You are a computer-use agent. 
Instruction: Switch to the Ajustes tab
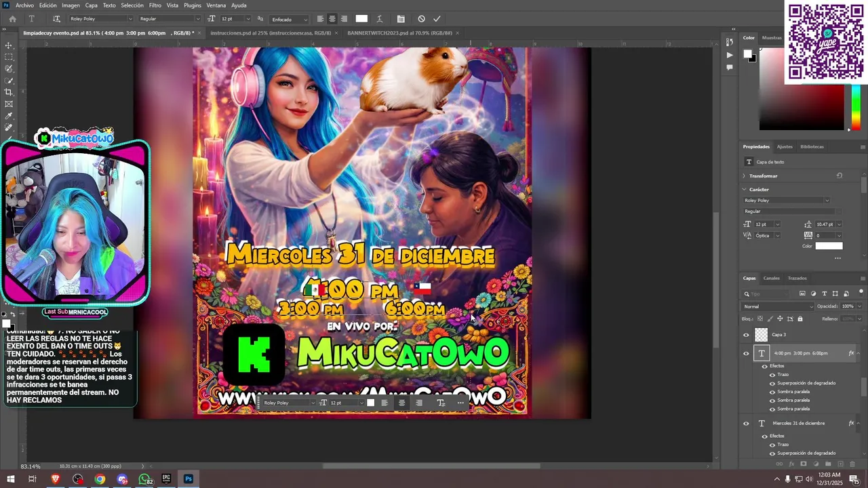tap(785, 146)
